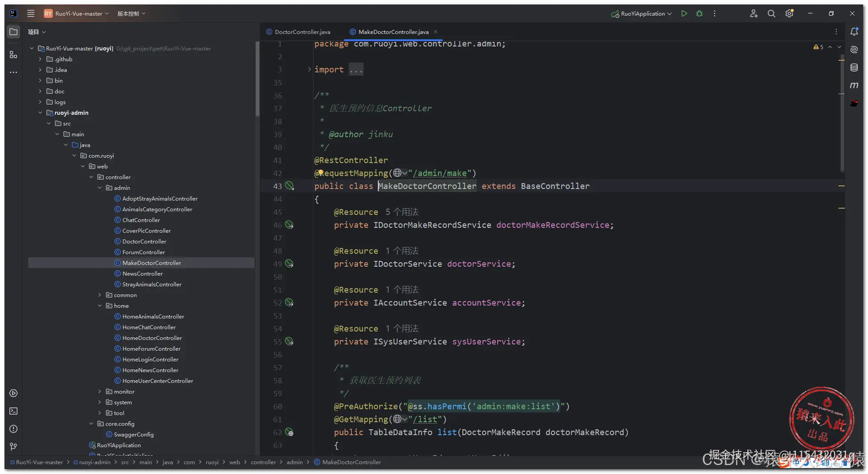868x474 pixels.
Task: Click the /list mapping URL link
Action: [425, 419]
